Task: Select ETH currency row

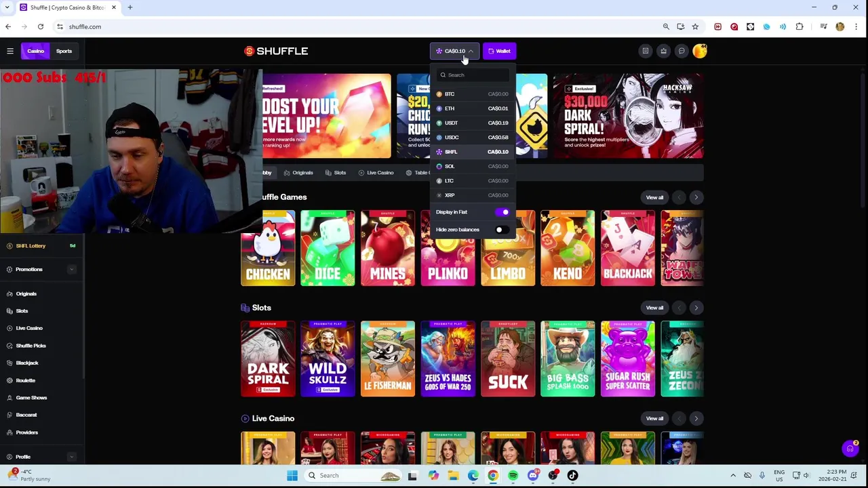Action: pos(472,108)
